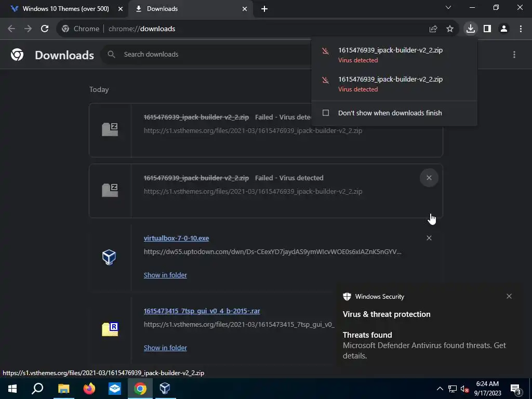Open Threats found notification details
The width and height of the screenshot is (532, 399).
[424, 345]
